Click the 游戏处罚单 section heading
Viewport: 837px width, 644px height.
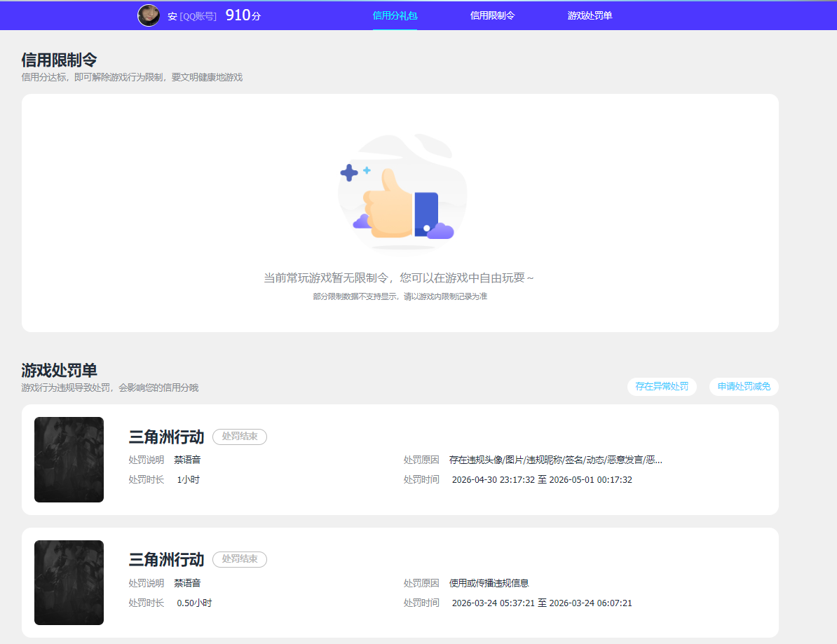pos(60,370)
